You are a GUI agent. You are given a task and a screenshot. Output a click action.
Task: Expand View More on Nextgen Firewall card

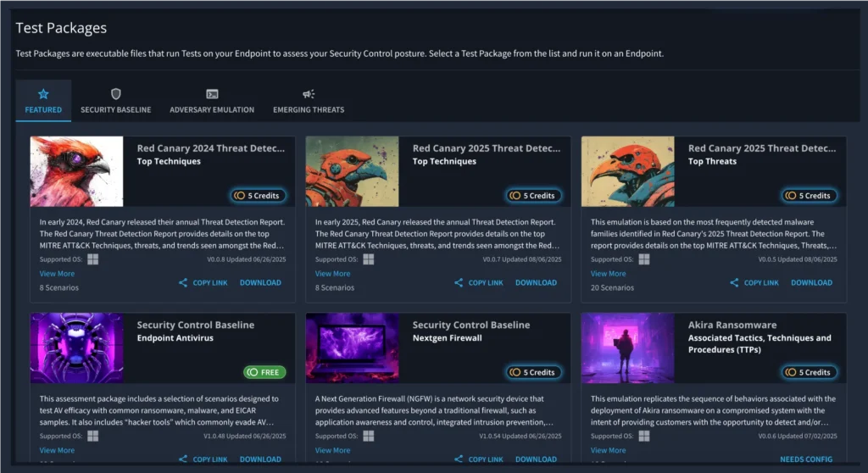332,450
